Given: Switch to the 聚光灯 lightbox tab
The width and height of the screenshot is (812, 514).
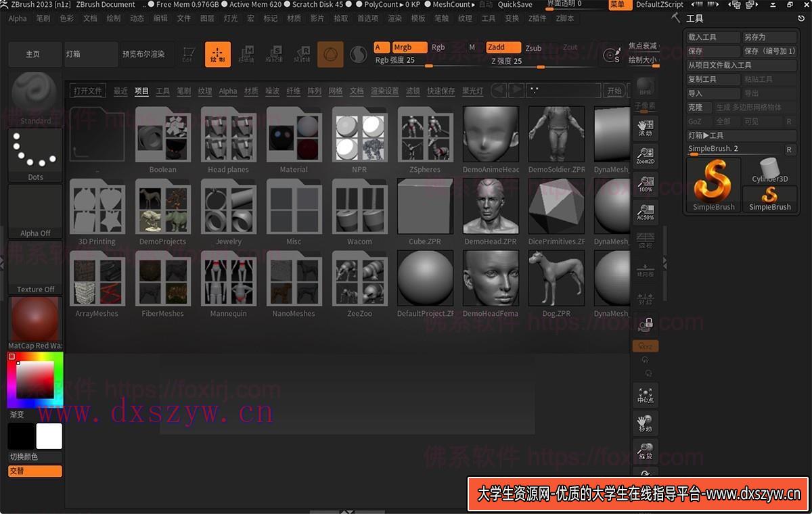Looking at the screenshot, I should tap(472, 91).
